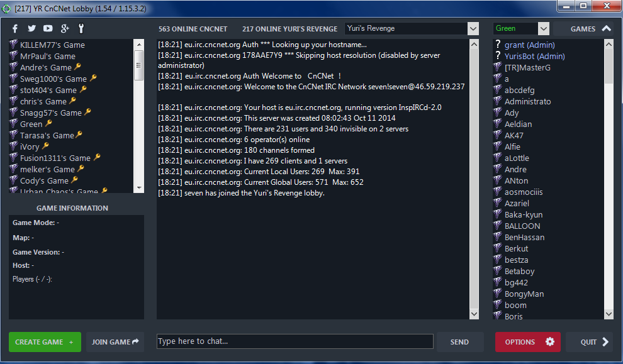Minimize the CnCNet Lobby window
The width and height of the screenshot is (623, 364).
point(566,6)
